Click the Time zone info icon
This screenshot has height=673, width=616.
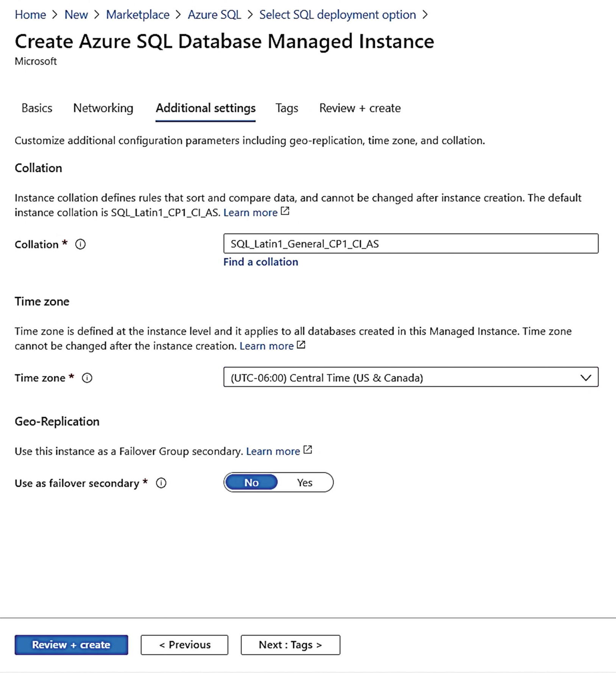[87, 378]
